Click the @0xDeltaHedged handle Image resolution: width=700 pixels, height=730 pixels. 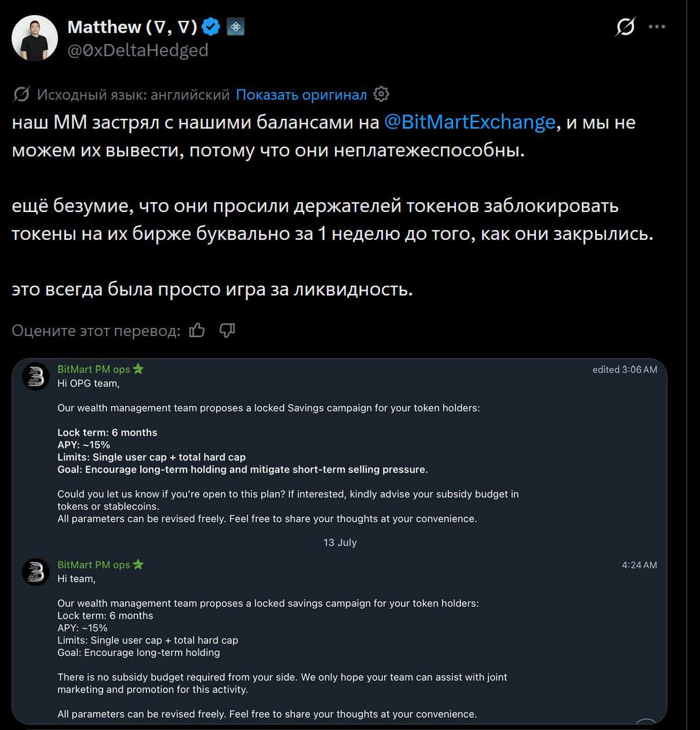[x=138, y=50]
